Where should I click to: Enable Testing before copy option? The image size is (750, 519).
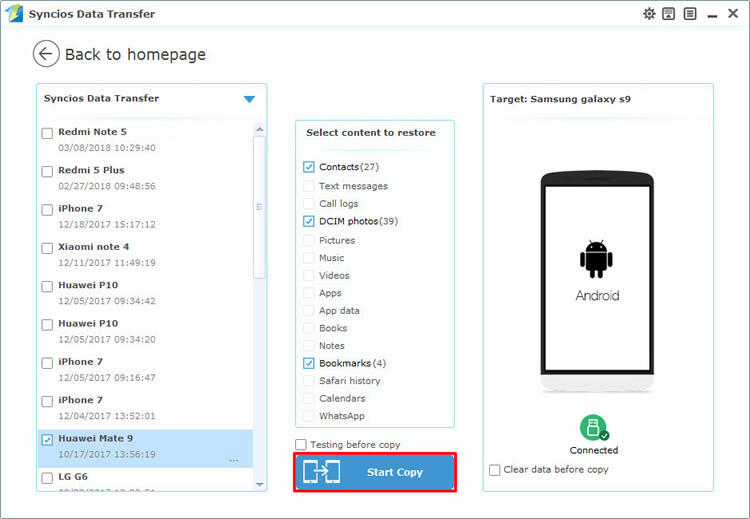point(300,444)
